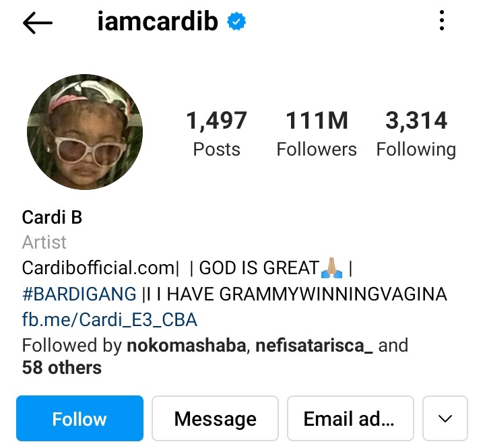View the 58 others mutual followers

click(x=62, y=368)
